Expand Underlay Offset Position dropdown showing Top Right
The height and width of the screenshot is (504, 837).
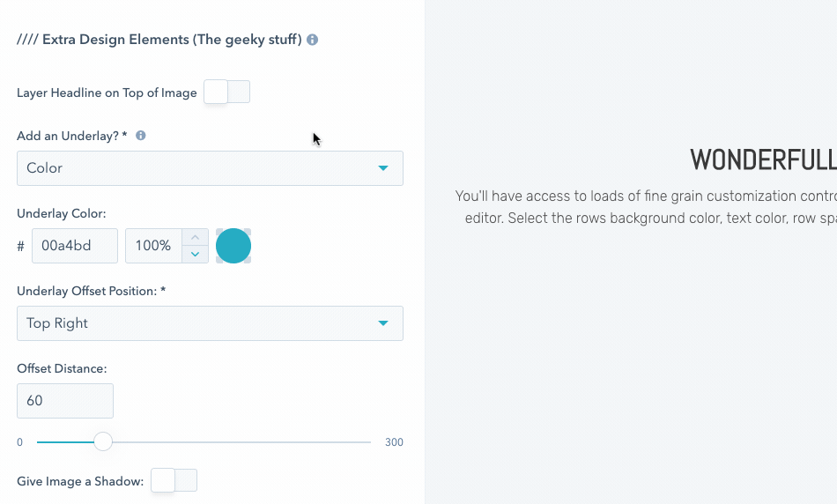pos(210,323)
